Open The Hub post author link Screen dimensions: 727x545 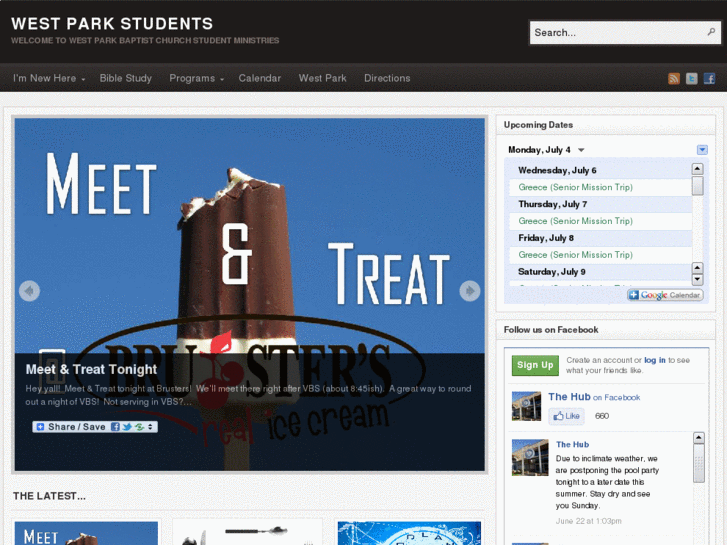point(572,444)
